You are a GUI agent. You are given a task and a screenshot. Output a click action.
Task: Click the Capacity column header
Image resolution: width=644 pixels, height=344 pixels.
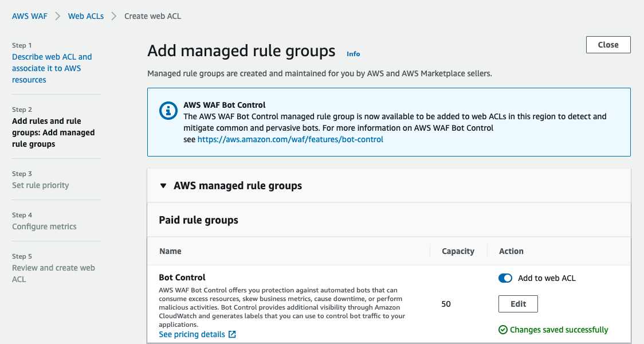(x=458, y=251)
